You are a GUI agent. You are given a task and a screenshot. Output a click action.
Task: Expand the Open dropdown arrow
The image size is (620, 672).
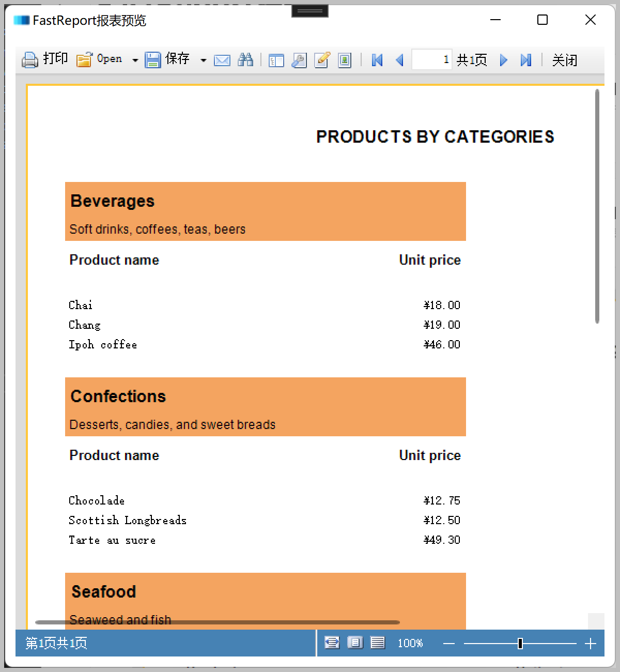135,60
